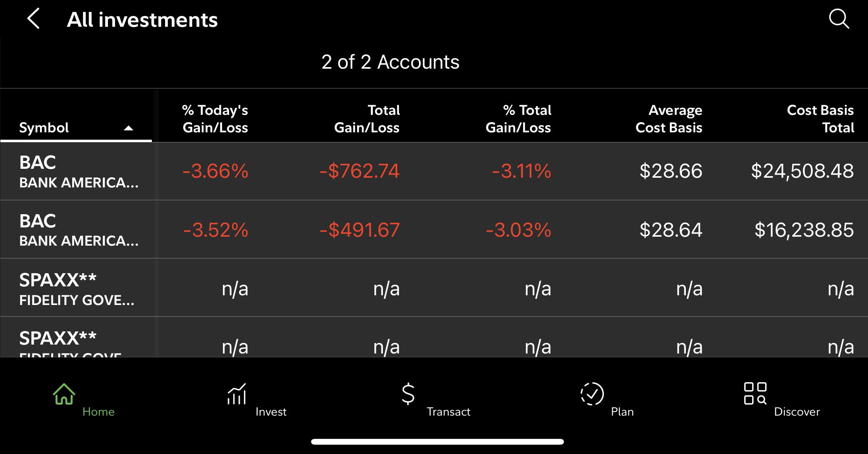Tap the Home house icon

64,394
